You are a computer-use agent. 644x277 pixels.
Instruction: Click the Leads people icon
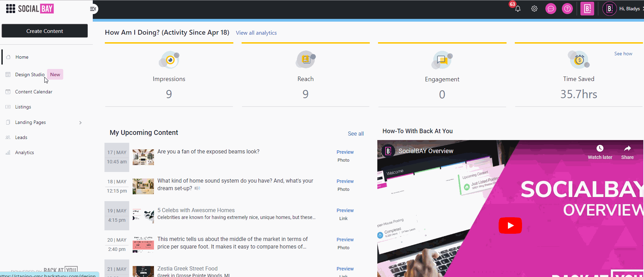point(8,137)
